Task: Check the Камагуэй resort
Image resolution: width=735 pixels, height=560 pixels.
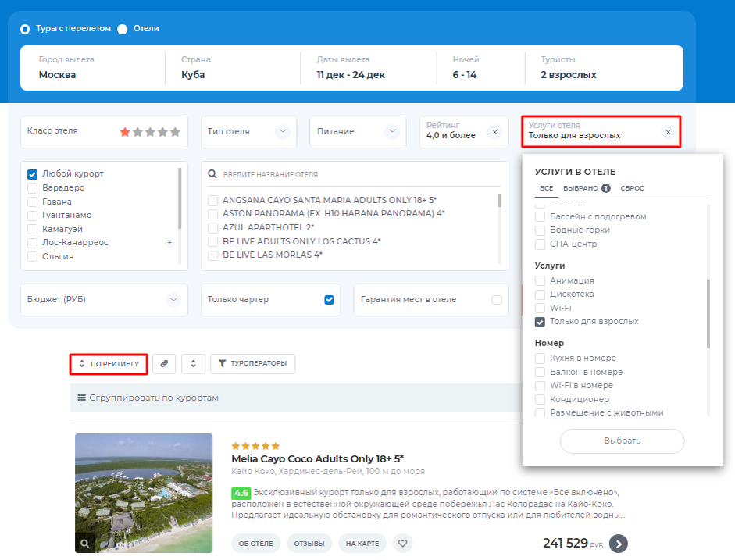Action: tap(32, 229)
